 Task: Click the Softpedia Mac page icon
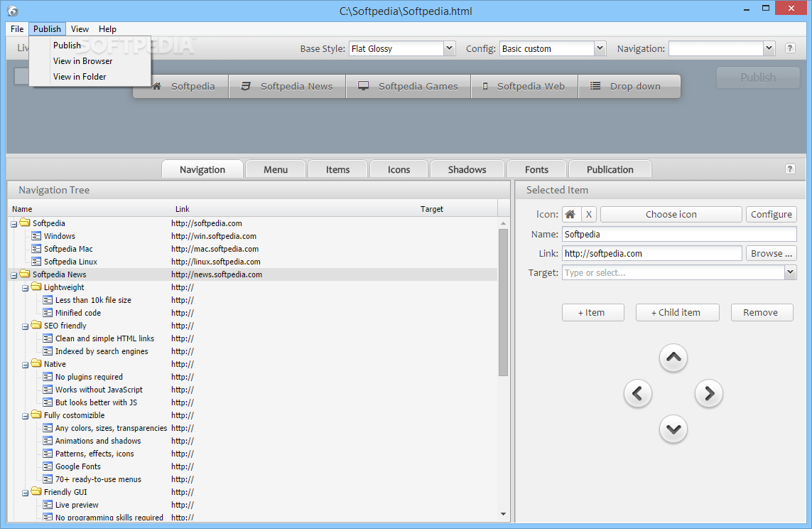(36, 249)
